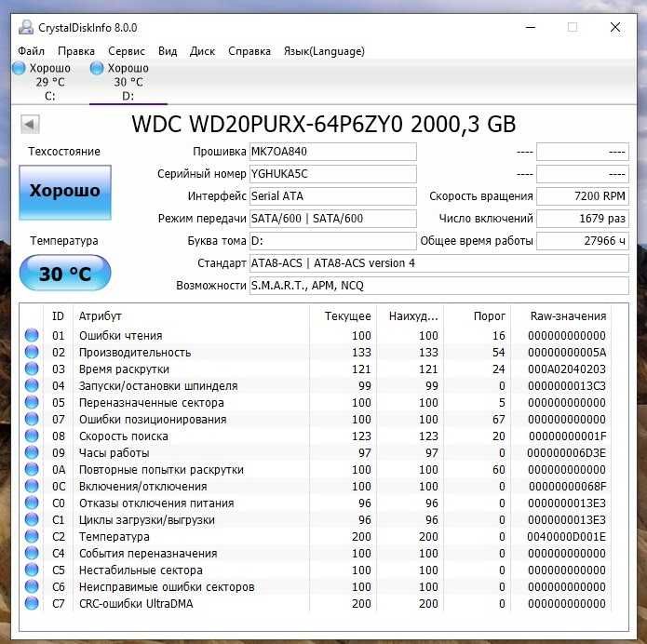Click the disk title WDC WD20PURX-64P6ZY0
Image resolution: width=647 pixels, height=644 pixels.
(324, 124)
